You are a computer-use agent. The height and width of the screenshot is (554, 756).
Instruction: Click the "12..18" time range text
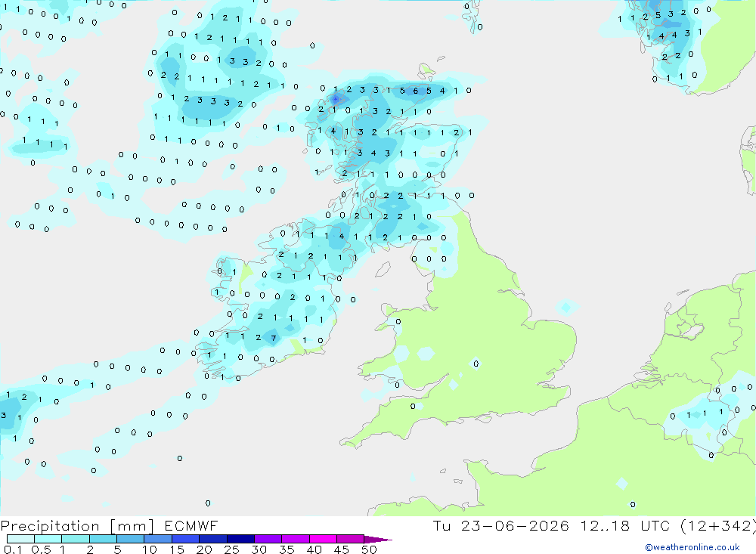pyautogui.click(x=605, y=525)
